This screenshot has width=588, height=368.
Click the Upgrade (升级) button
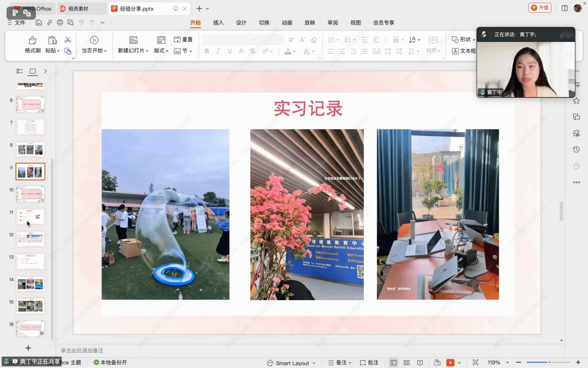point(540,8)
